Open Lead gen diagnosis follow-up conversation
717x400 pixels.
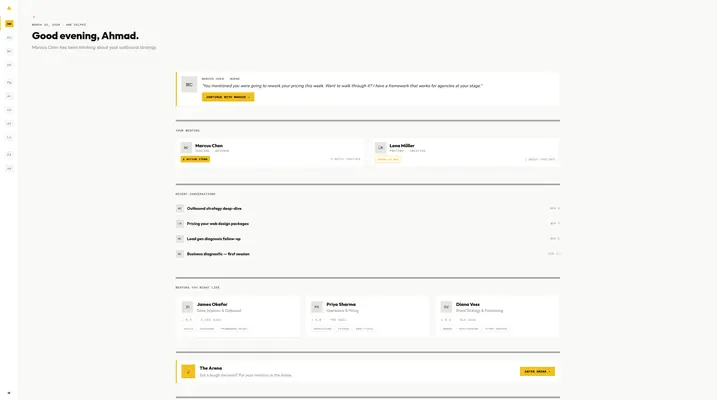point(368,239)
